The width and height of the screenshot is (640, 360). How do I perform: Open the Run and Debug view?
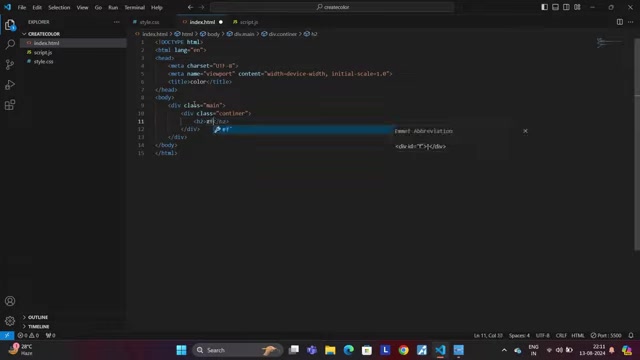[10, 84]
